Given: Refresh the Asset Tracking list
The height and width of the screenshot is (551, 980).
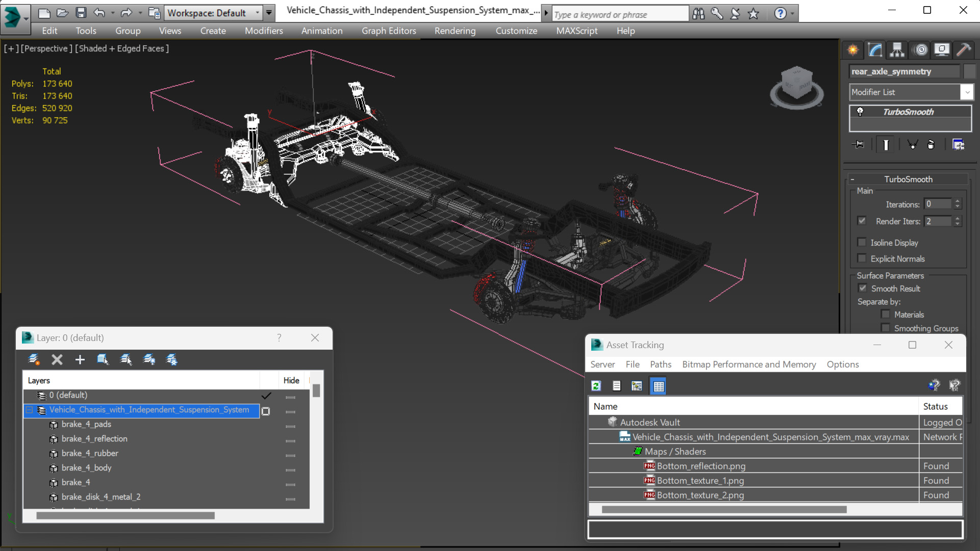Looking at the screenshot, I should [596, 386].
